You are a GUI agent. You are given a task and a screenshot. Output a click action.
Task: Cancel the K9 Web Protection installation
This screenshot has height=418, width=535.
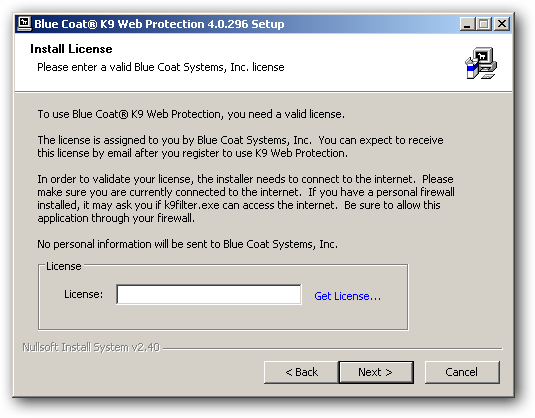click(462, 372)
